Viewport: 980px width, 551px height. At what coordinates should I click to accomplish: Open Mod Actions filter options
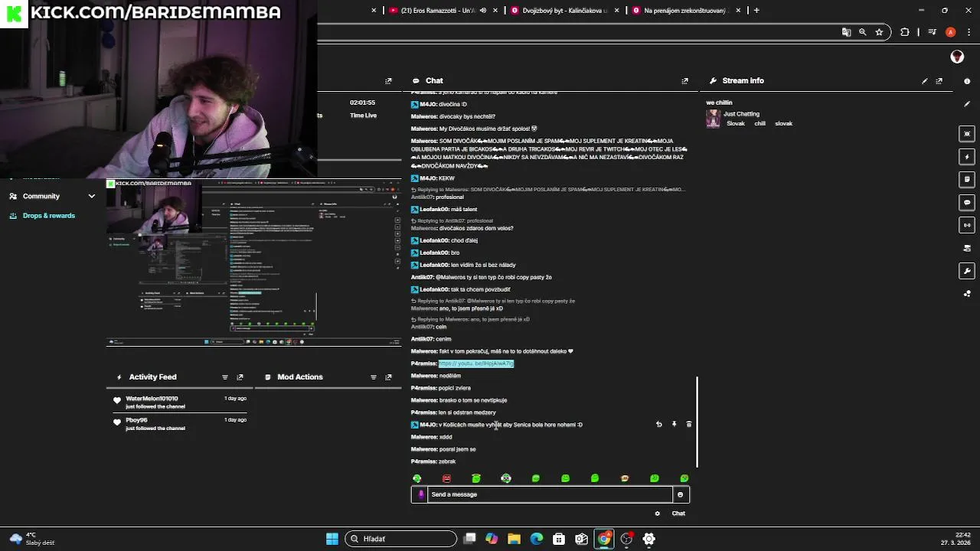coord(373,377)
